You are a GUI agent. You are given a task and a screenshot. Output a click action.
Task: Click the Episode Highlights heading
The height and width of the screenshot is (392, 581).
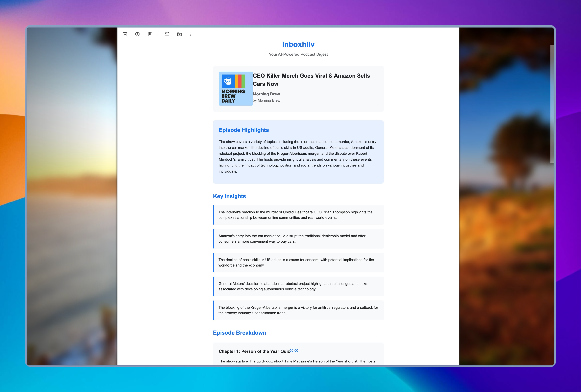pos(244,130)
